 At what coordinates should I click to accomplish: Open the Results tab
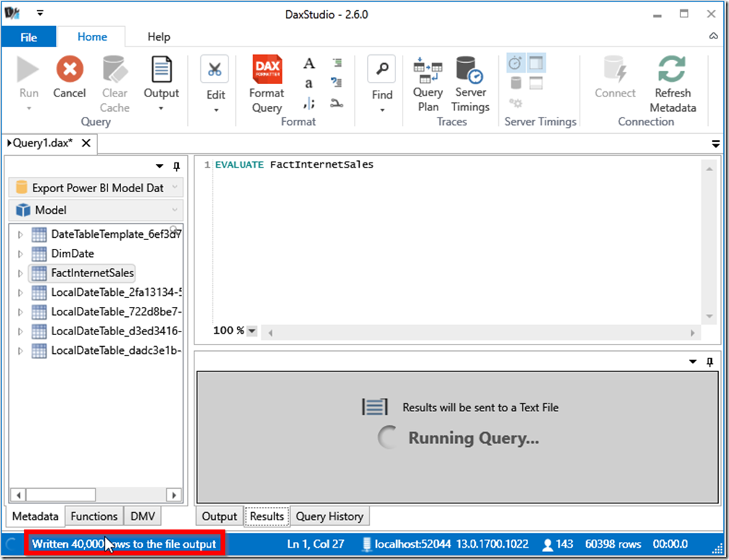[267, 516]
